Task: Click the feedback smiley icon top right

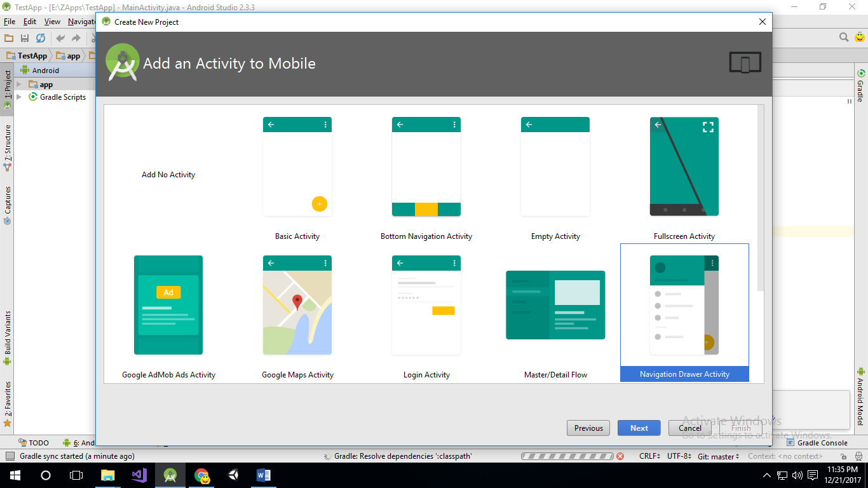Action: 860,37
